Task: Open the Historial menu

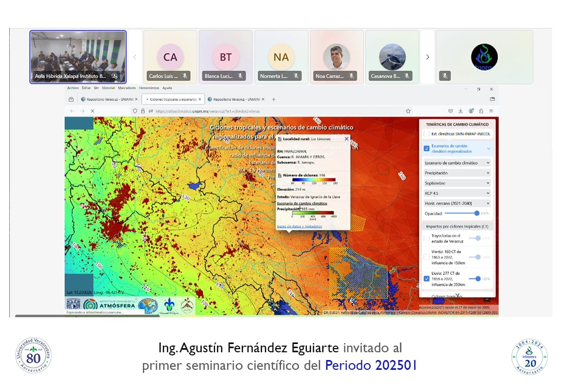Action: coord(108,88)
